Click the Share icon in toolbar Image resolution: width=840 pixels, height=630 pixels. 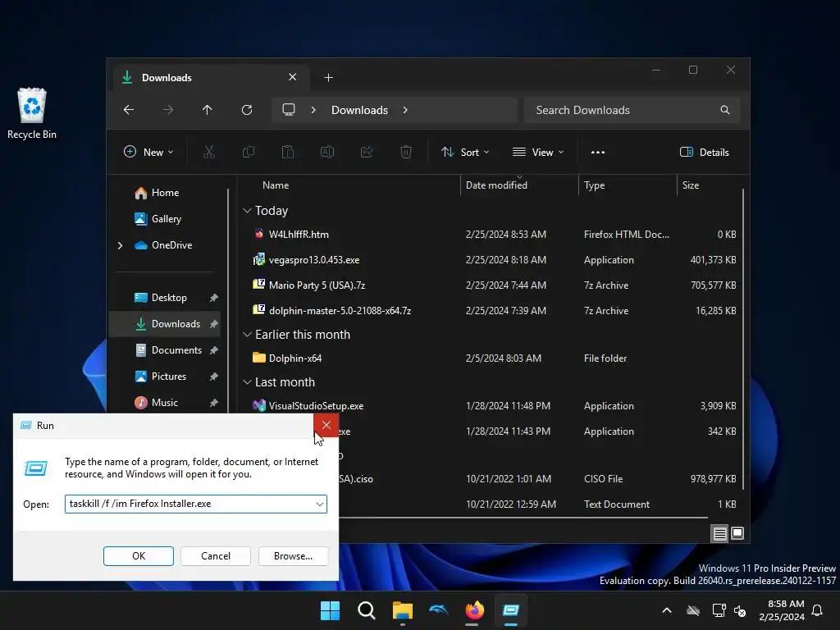tap(367, 152)
